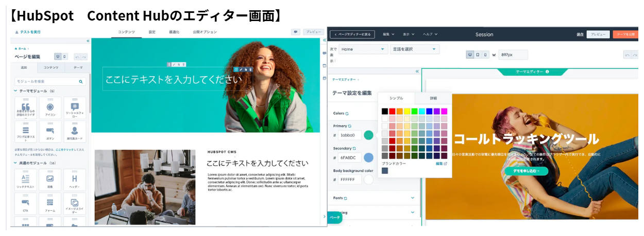
Task: Add the testimonial slider module
Action: tap(26, 108)
